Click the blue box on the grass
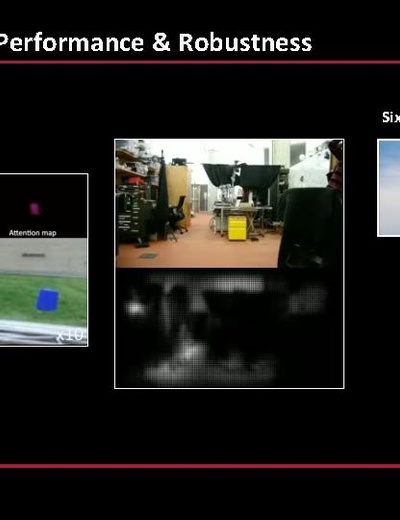The width and height of the screenshot is (400, 520). (47, 300)
